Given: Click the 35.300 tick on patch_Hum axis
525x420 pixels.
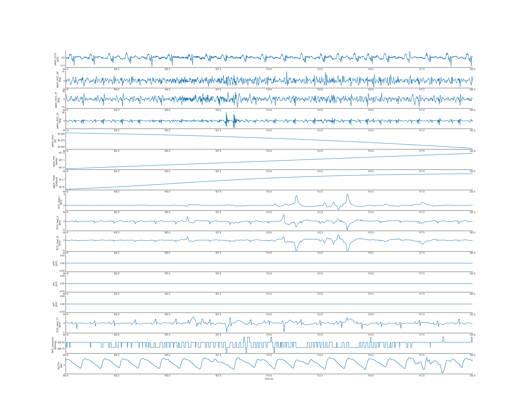Looking at the screenshot, I should 61,134.
